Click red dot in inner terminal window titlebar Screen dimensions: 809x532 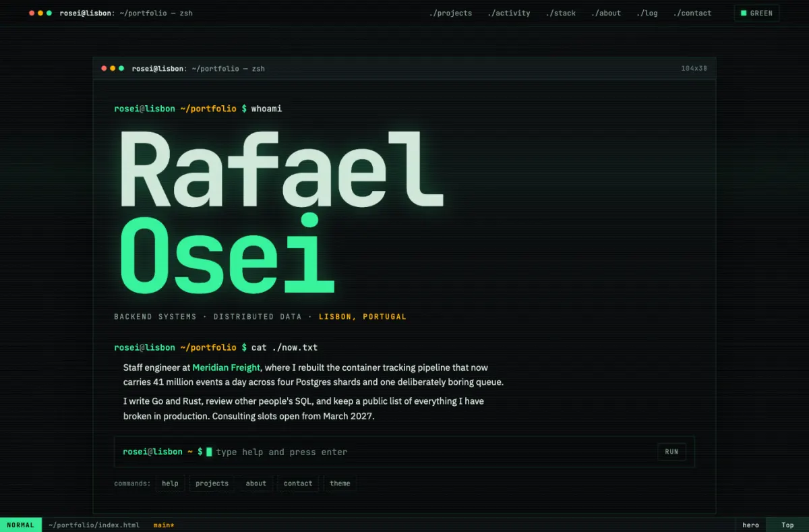pyautogui.click(x=104, y=68)
